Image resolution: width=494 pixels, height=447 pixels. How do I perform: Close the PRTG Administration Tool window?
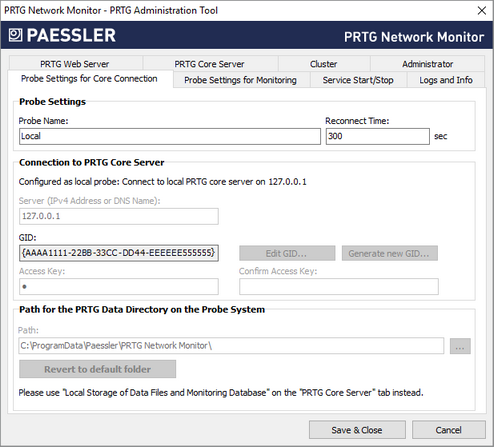[x=482, y=10]
